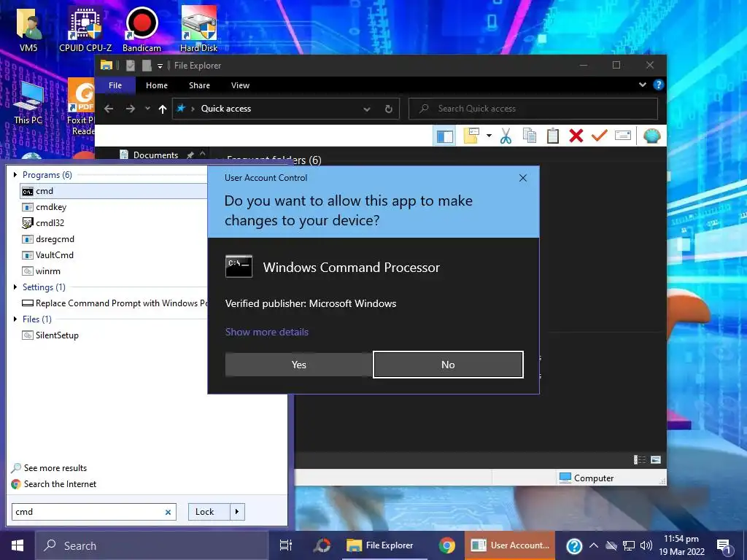
Task: Expand the ribbon with the chevron
Action: click(642, 85)
